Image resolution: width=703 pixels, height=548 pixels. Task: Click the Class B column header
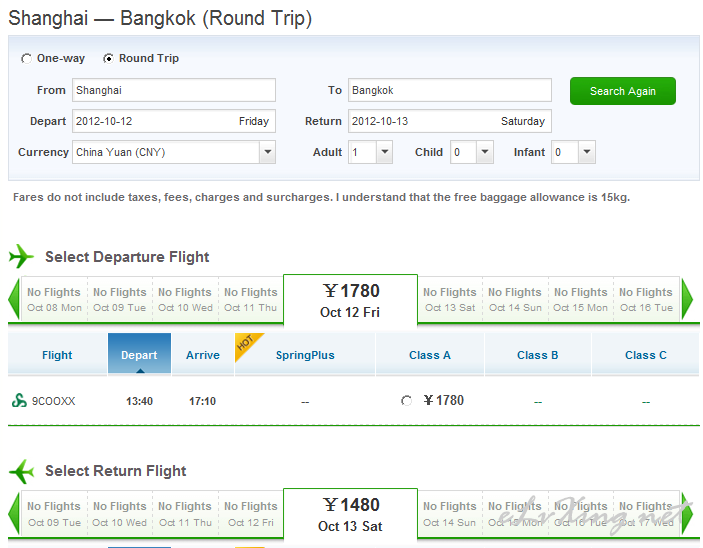pos(538,355)
